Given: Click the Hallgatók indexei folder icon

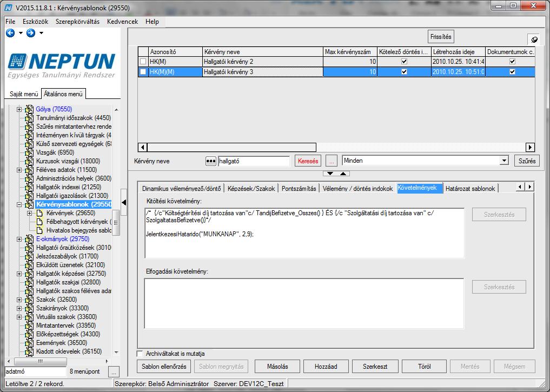Looking at the screenshot, I should click(29, 187).
